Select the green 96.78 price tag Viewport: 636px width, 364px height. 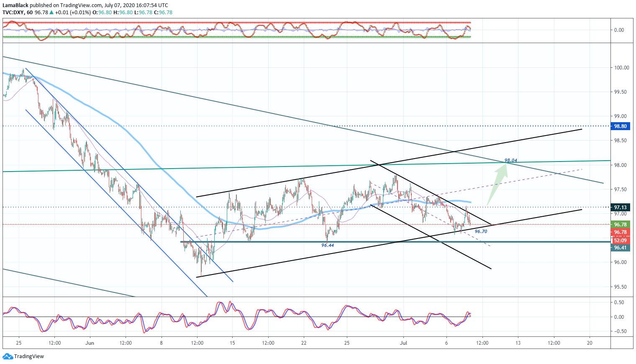point(620,225)
